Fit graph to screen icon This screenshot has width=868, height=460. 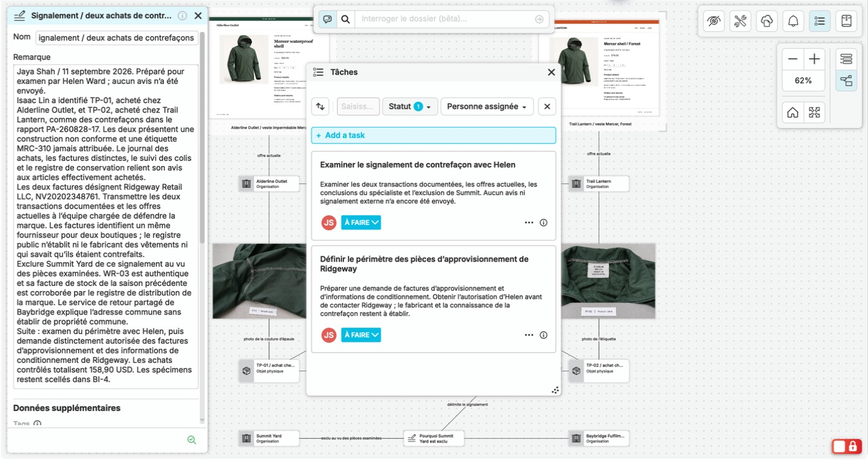[x=814, y=113]
